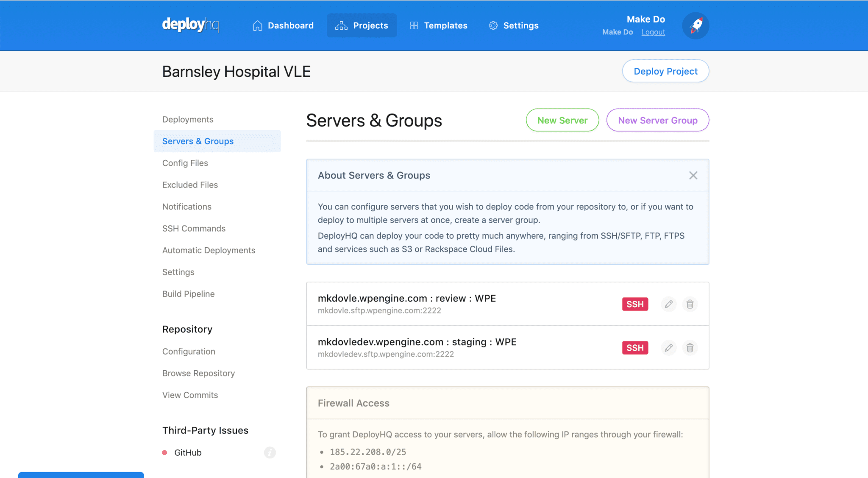
Task: Click the rocket avatar icon
Action: tap(695, 25)
